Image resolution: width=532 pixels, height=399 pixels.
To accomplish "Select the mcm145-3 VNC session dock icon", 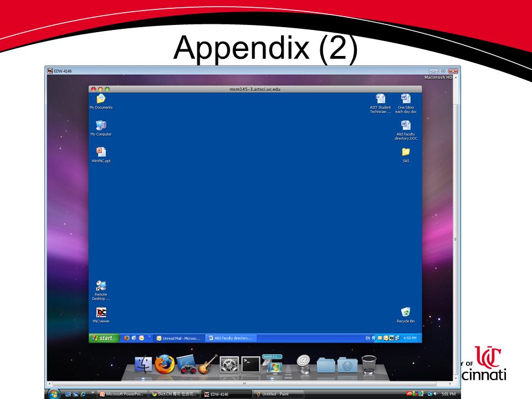I will coord(273,364).
